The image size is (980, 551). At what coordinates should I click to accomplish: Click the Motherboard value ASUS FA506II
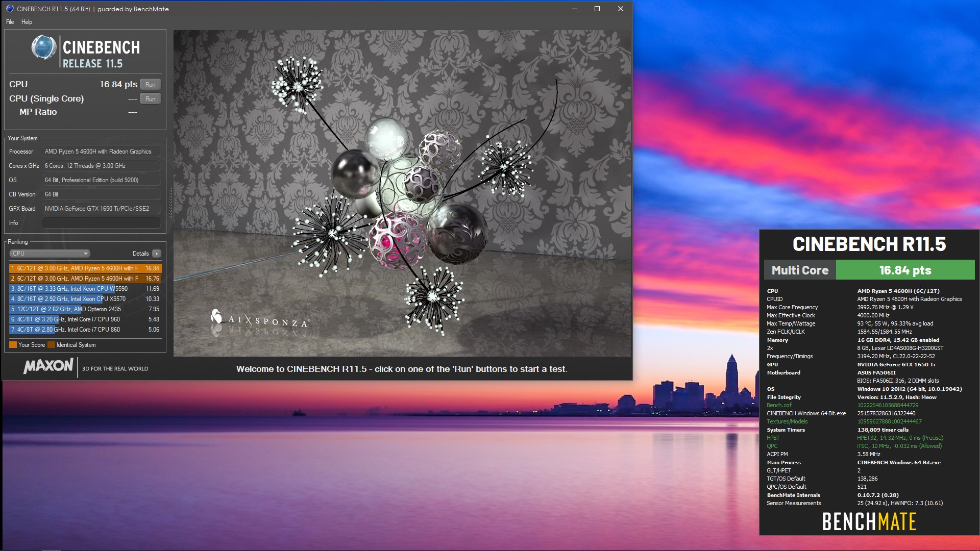click(x=876, y=372)
